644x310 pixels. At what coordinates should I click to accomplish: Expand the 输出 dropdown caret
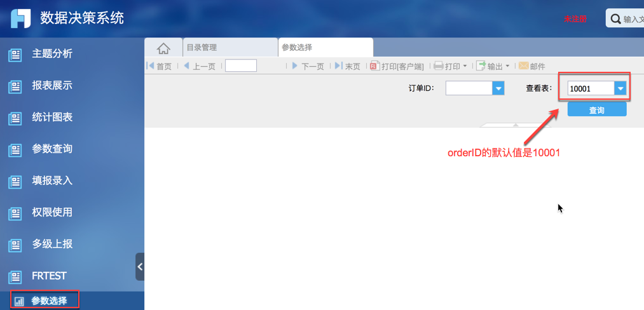click(507, 66)
